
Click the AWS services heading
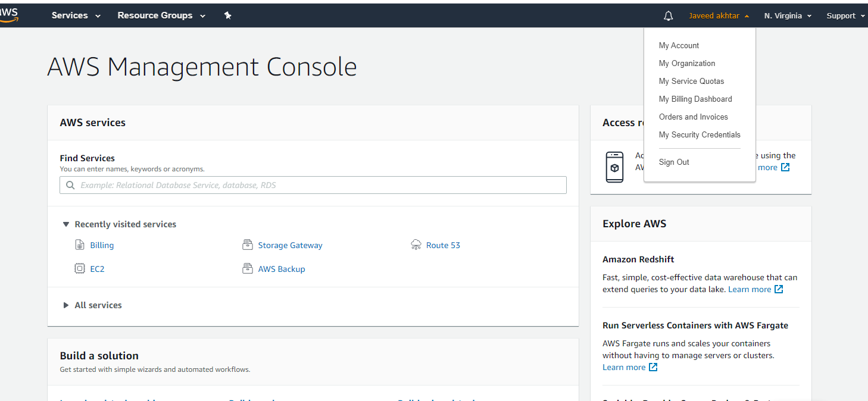coord(92,123)
